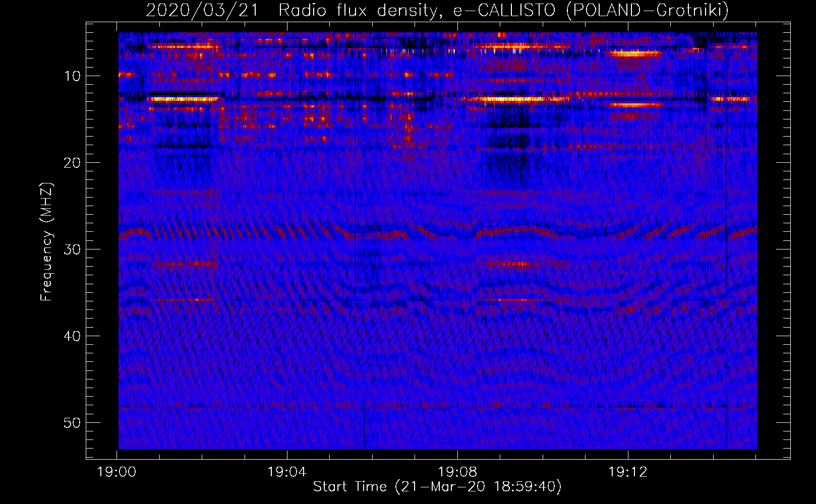The width and height of the screenshot is (816, 504).
Task: Click the 19:00 time tick label
Action: [x=117, y=472]
